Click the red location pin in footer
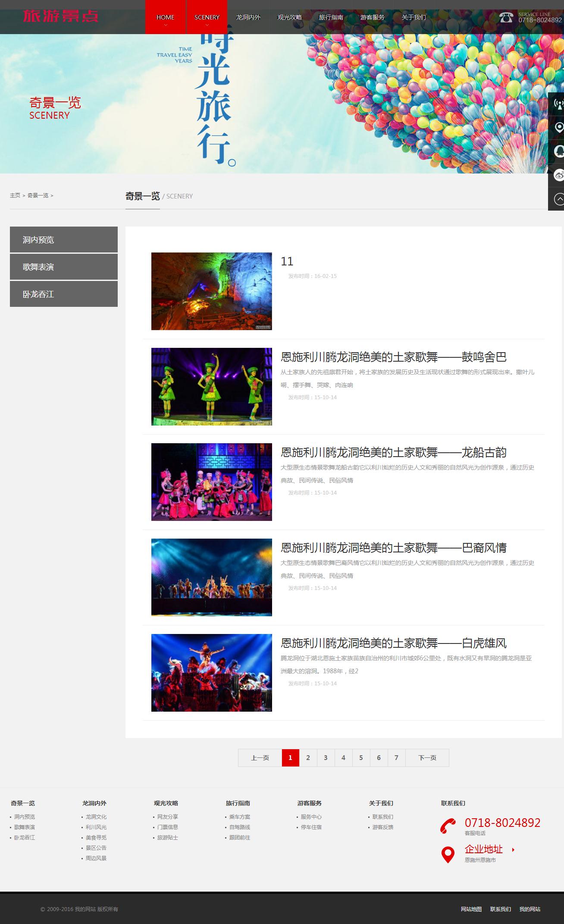 click(448, 854)
